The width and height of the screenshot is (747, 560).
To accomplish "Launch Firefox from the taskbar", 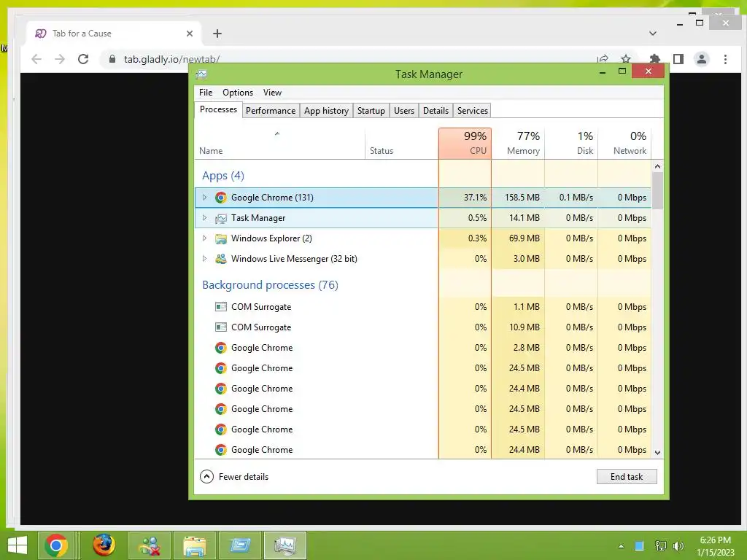I will [x=104, y=545].
